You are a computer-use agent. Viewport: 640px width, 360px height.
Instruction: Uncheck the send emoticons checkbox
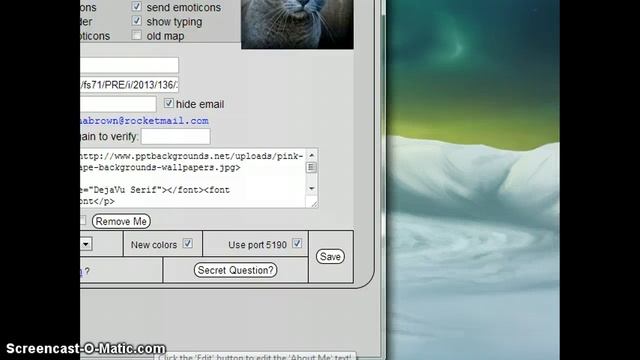(136, 7)
